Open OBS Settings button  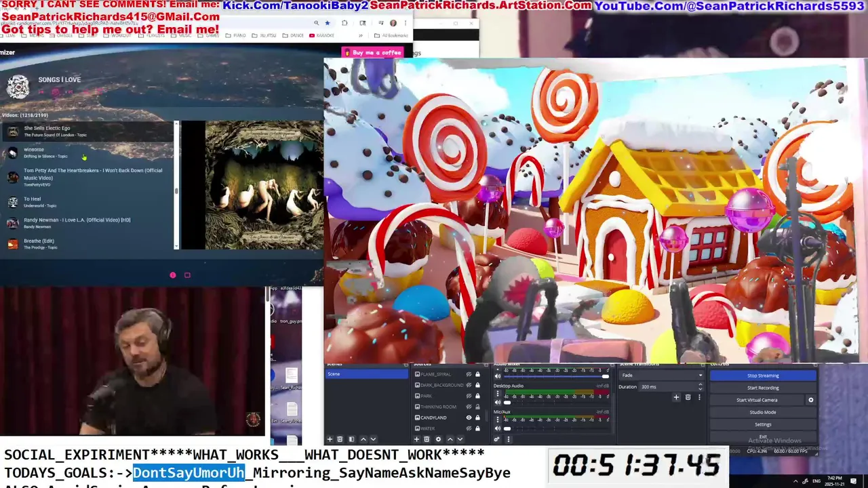763,424
